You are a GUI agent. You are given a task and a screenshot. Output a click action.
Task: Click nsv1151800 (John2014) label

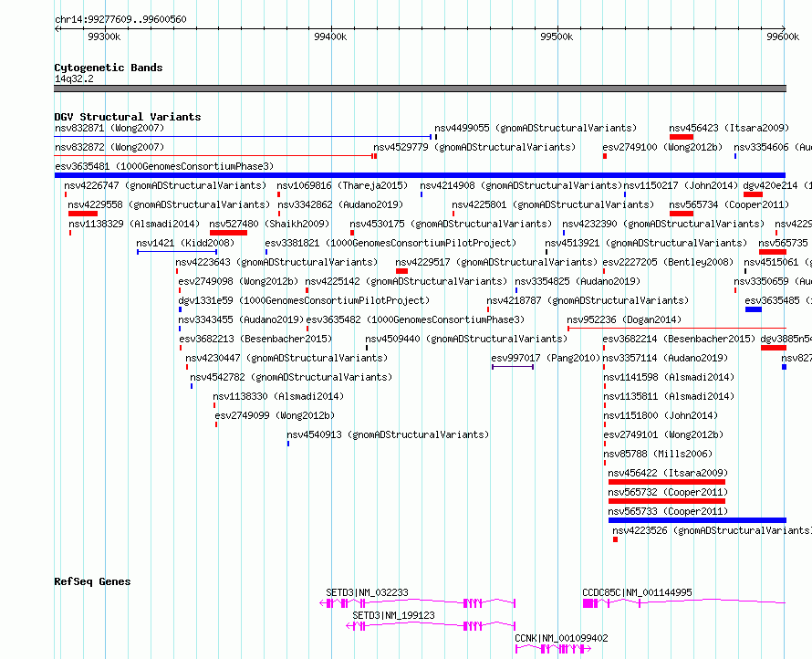[x=661, y=415]
